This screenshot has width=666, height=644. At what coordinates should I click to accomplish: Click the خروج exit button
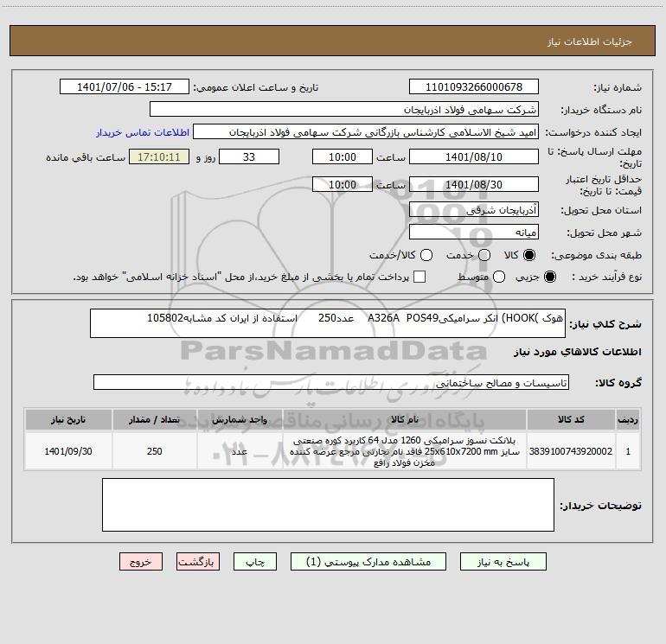click(x=141, y=562)
